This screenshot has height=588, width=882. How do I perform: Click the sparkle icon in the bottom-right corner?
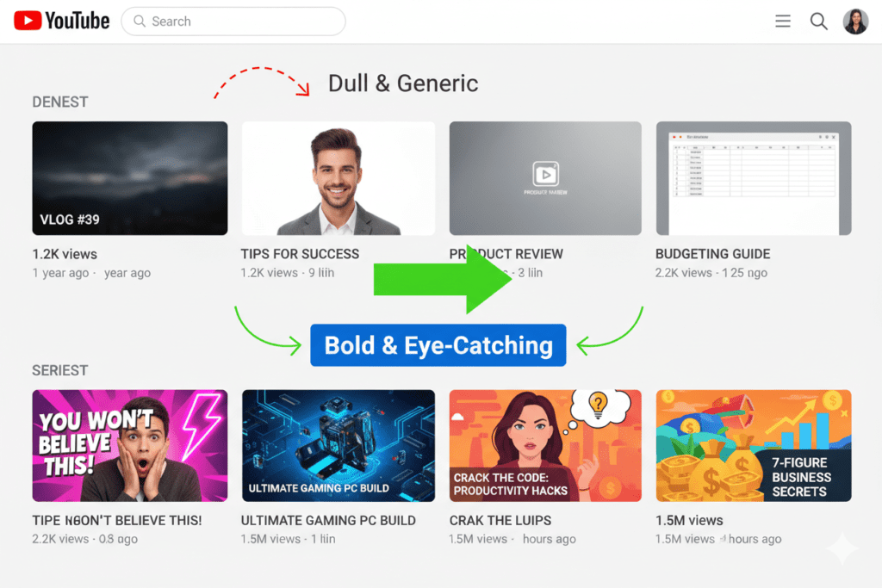[x=842, y=548]
